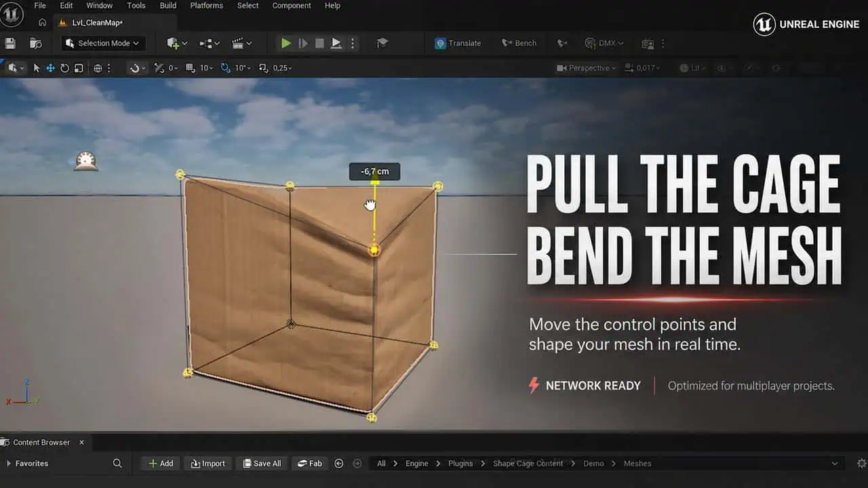The width and height of the screenshot is (868, 488).
Task: Click the Scale gizmo tool icon
Action: click(79, 68)
